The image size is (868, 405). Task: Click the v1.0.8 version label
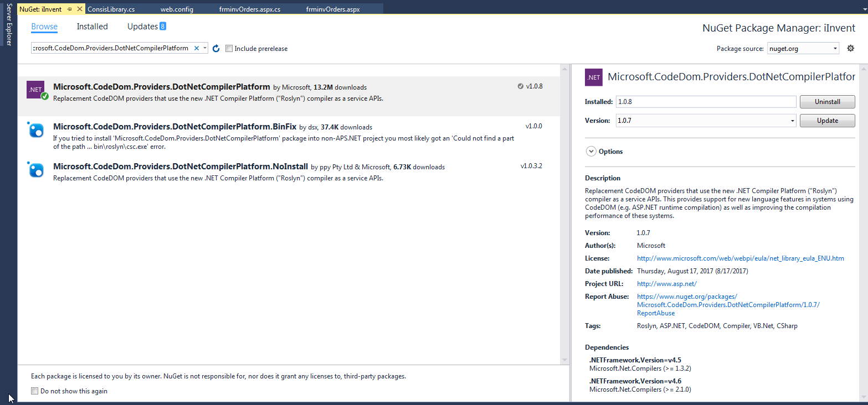(x=534, y=86)
